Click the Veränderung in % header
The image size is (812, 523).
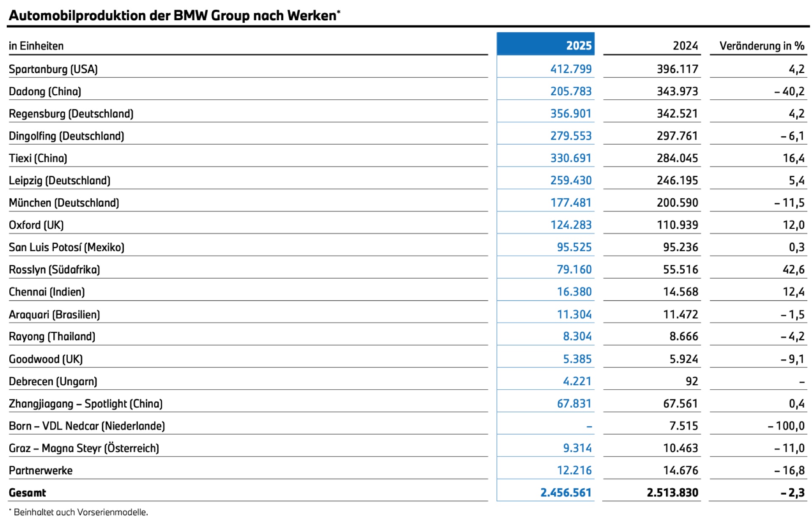pos(761,46)
